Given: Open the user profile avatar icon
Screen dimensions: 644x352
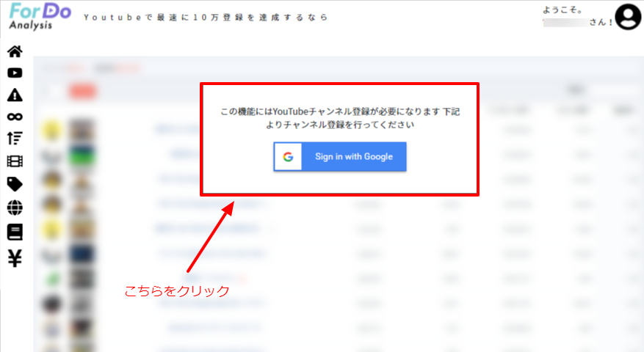Looking at the screenshot, I should pyautogui.click(x=628, y=16).
